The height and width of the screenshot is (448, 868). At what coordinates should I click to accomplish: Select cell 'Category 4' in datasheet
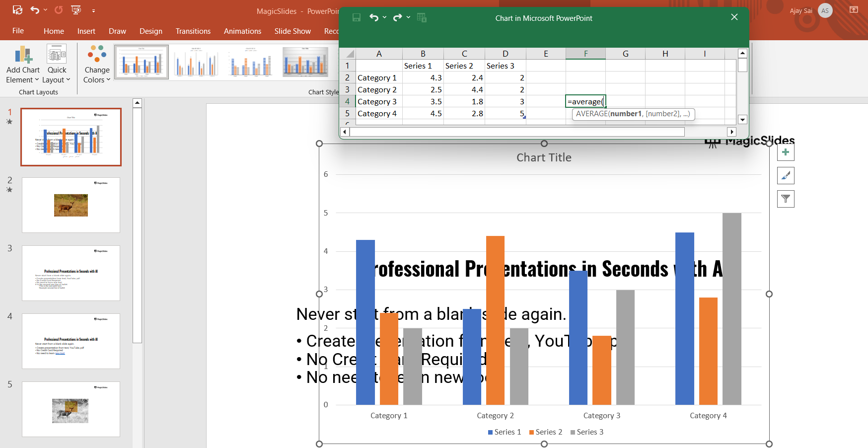click(379, 113)
